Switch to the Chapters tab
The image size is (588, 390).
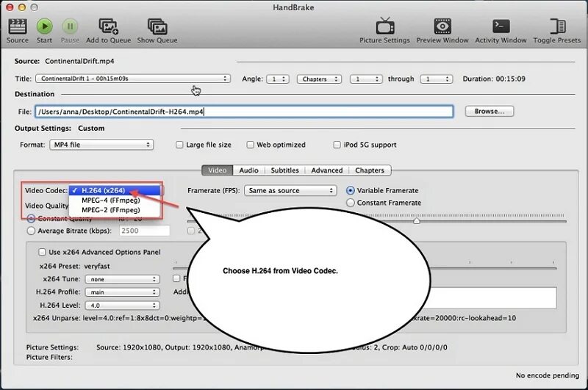point(370,170)
